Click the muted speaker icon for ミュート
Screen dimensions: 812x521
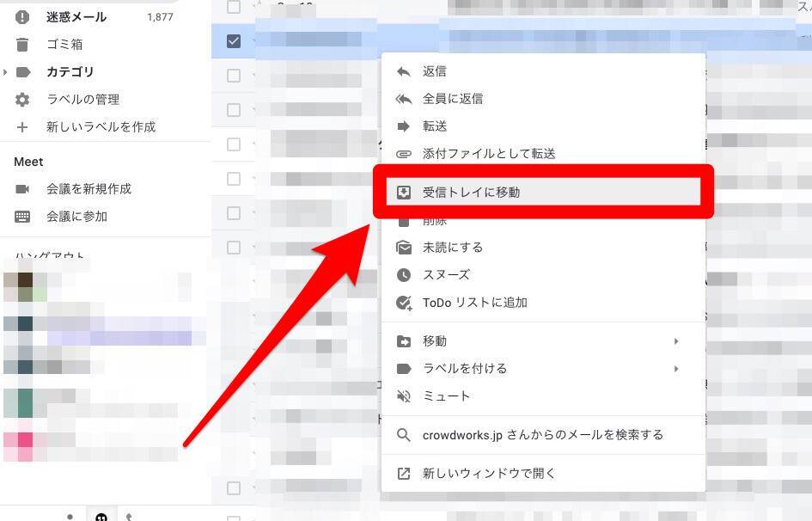403,396
